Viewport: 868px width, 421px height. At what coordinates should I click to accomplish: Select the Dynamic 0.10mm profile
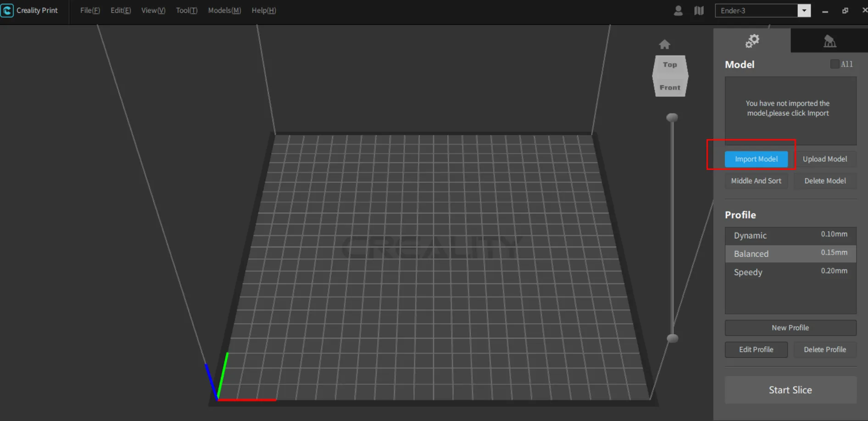(790, 236)
